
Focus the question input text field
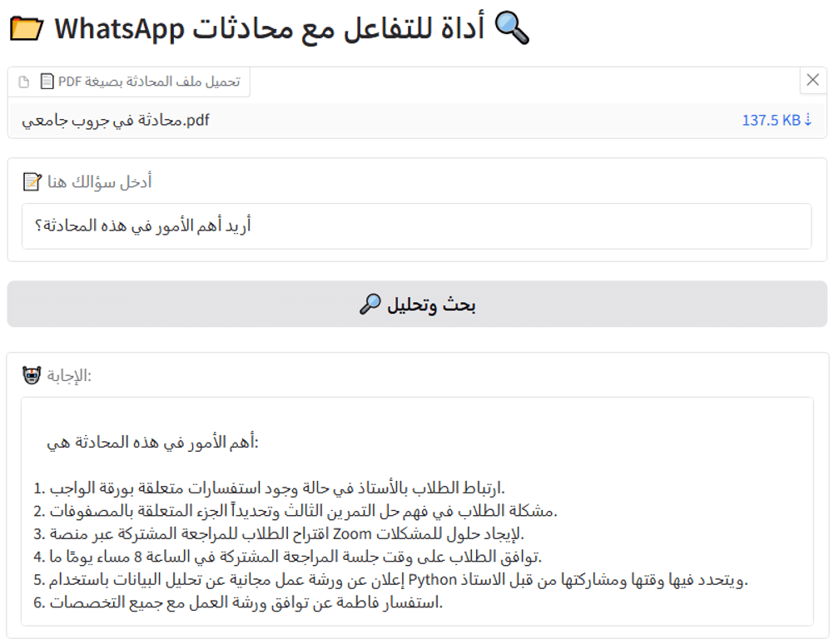[416, 226]
